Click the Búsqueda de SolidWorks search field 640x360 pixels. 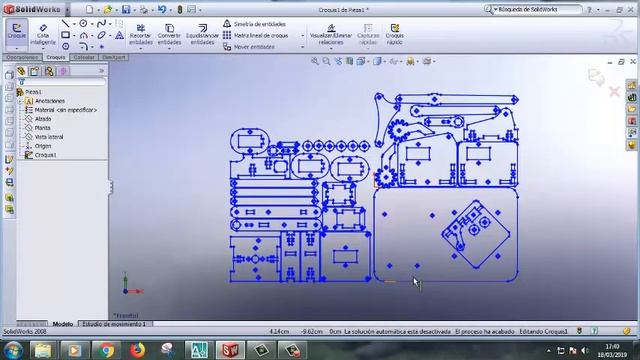point(537,9)
